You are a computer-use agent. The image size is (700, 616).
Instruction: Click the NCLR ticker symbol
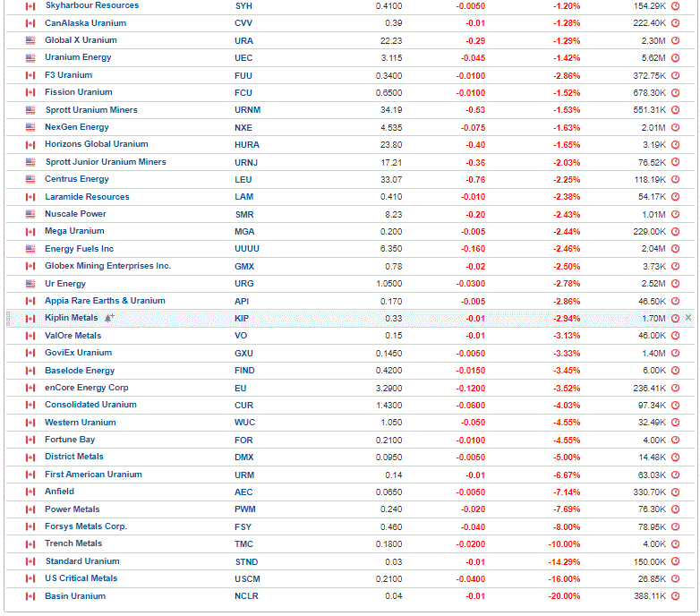point(246,596)
